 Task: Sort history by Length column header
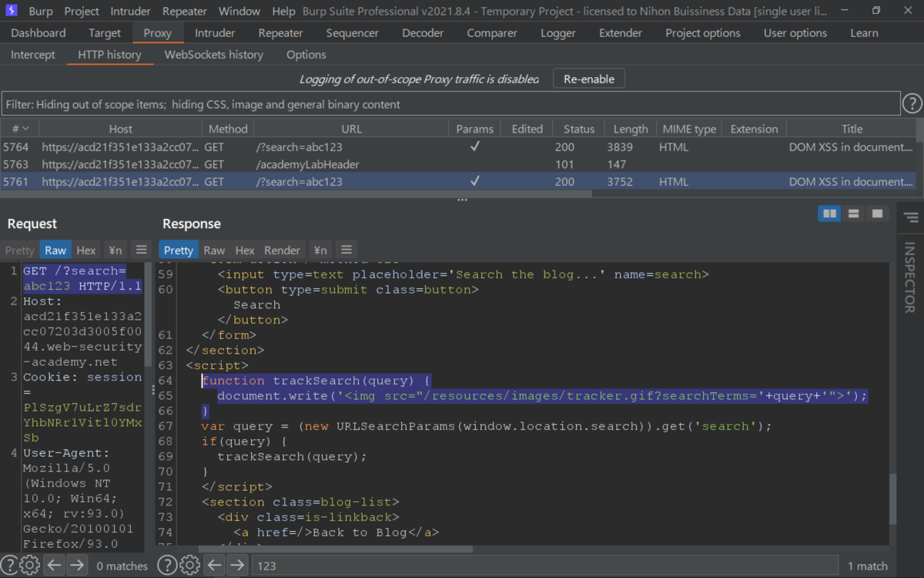click(x=631, y=129)
